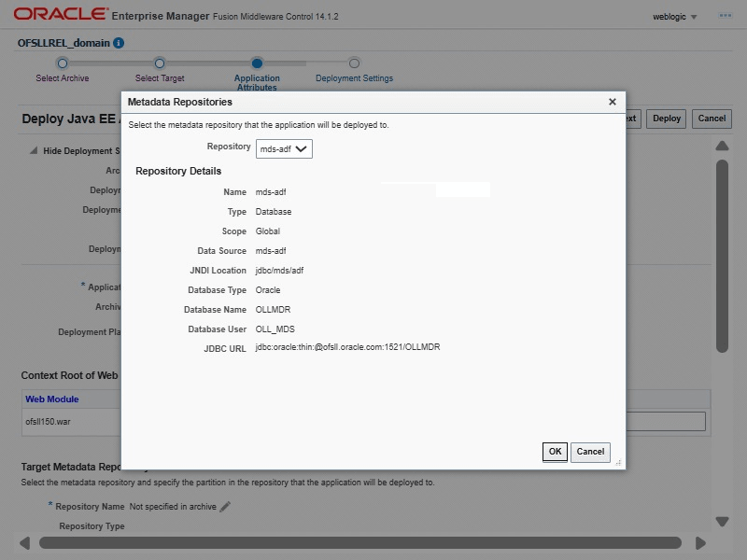The width and height of the screenshot is (747, 560).
Task: Click the horizontal scrollbar thumb
Action: coord(360,543)
